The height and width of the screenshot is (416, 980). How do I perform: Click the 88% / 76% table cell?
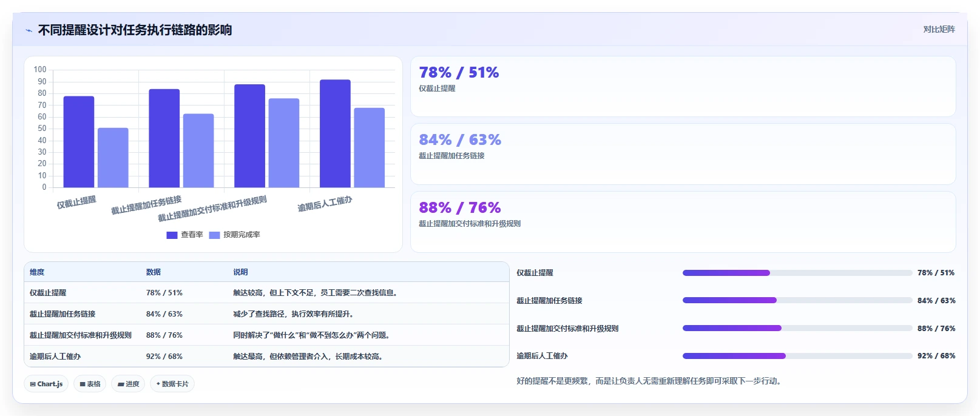pyautogui.click(x=164, y=335)
